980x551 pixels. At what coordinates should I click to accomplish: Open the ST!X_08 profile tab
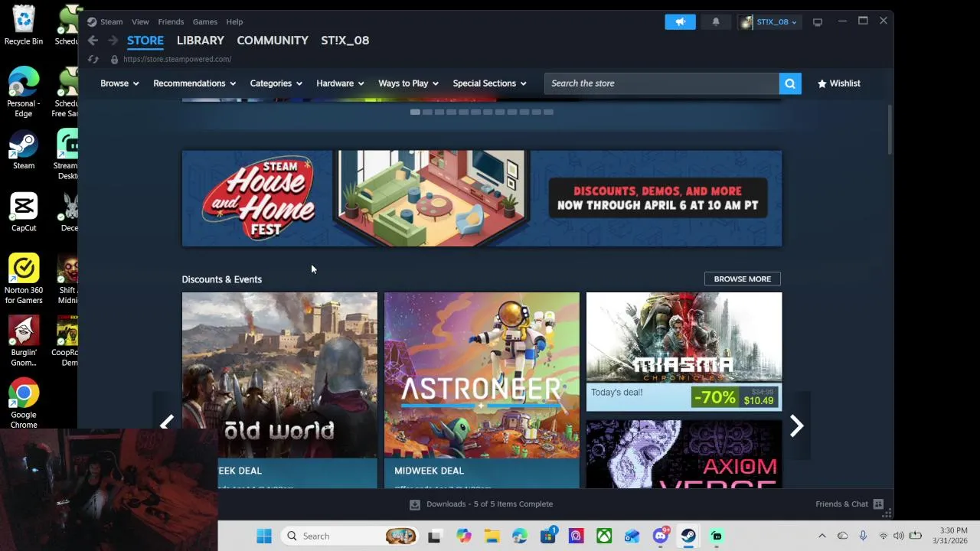[x=345, y=41]
